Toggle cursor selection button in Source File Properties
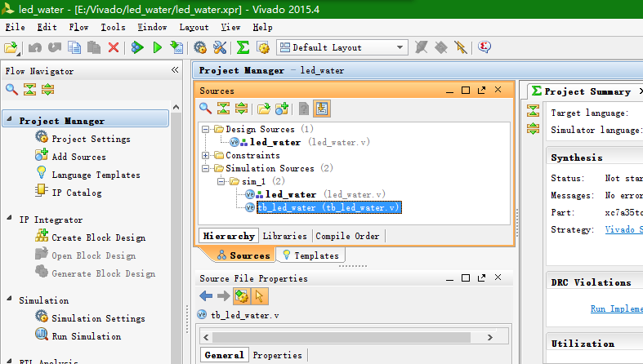Screen dimensions: 643x364 [x=260, y=296]
